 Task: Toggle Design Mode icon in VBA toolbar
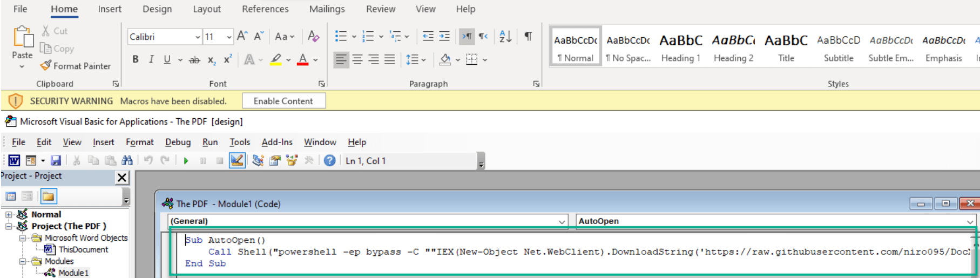[x=237, y=160]
